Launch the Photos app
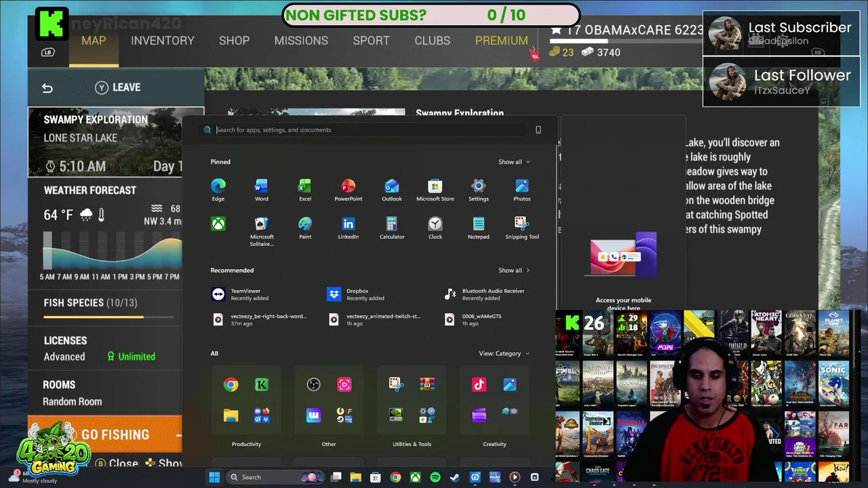This screenshot has width=868, height=488. pyautogui.click(x=521, y=190)
